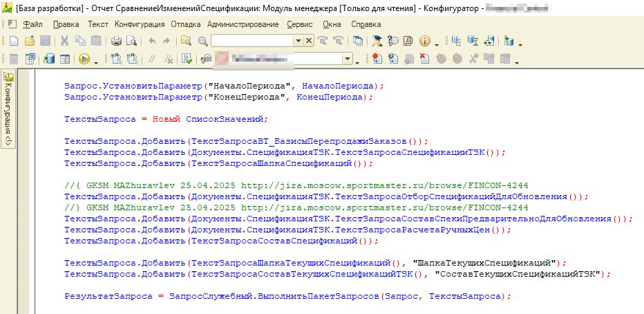Image resolution: width=644 pixels, height=314 pixels.
Task: Click the procedure search magnifier icon
Action: pos(205,59)
